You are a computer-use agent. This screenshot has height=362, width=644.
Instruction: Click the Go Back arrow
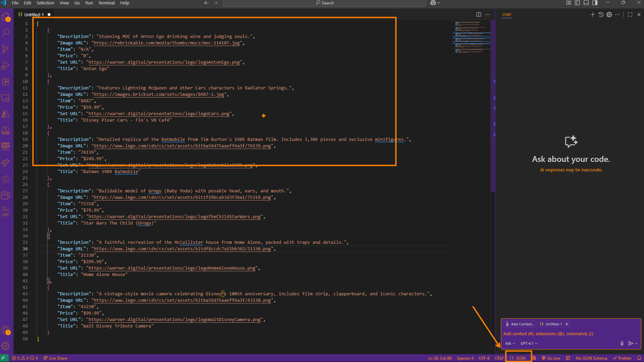(206, 3)
